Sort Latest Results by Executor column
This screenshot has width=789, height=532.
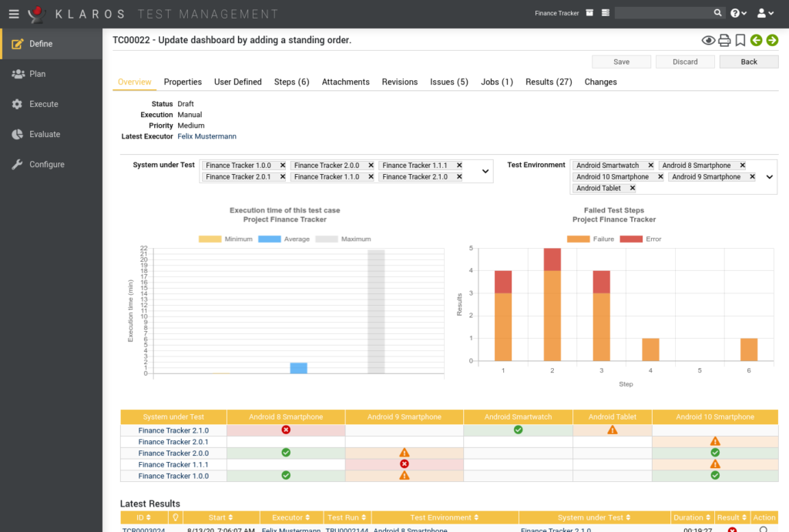pyautogui.click(x=290, y=517)
